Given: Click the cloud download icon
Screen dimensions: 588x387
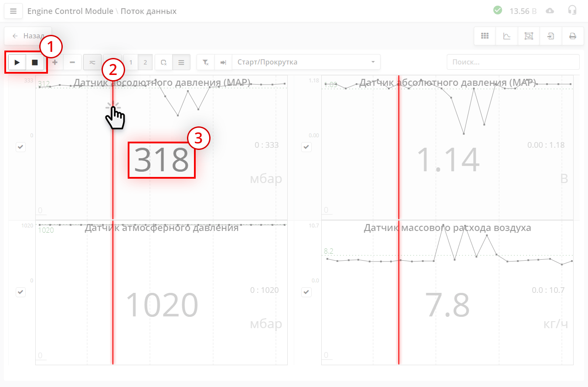Looking at the screenshot, I should click(x=550, y=11).
